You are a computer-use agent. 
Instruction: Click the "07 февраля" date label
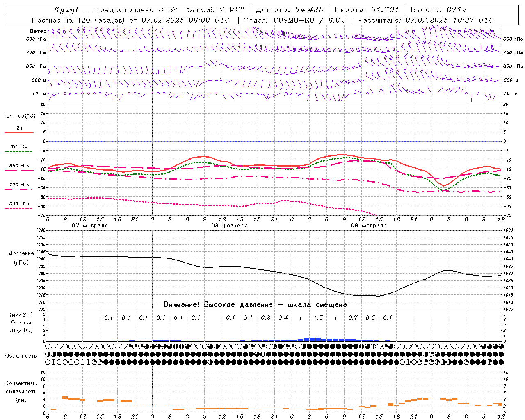[x=90, y=226]
